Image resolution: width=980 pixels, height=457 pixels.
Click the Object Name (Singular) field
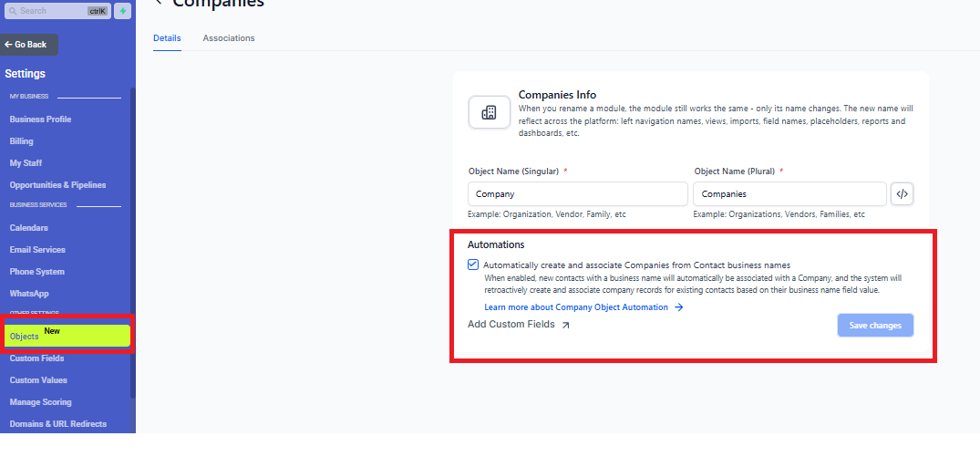click(577, 194)
